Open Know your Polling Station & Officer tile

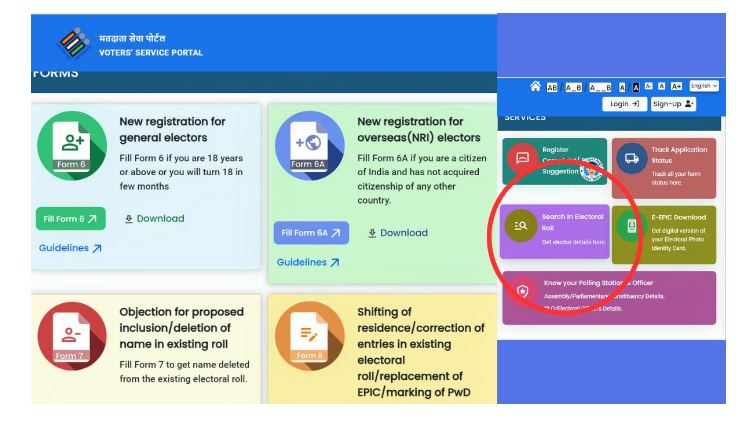609,297
